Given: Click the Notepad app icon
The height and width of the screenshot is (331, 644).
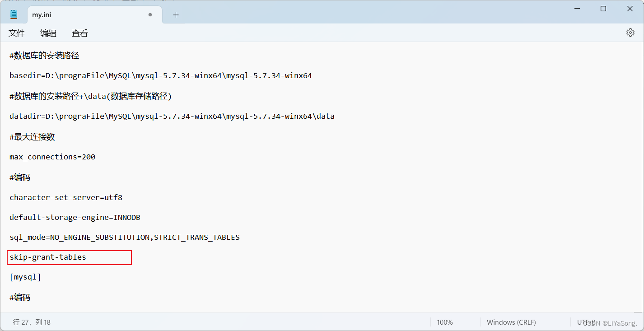Looking at the screenshot, I should pos(14,14).
